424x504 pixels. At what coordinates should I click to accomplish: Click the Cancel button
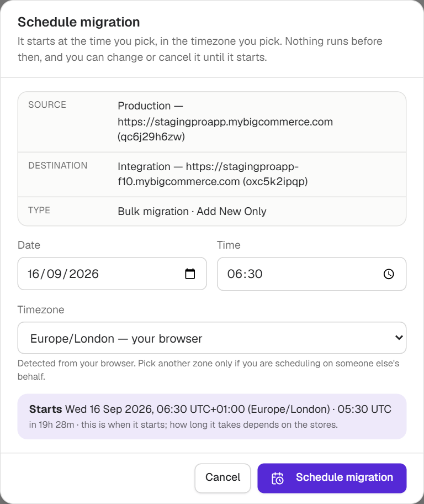[x=222, y=478]
